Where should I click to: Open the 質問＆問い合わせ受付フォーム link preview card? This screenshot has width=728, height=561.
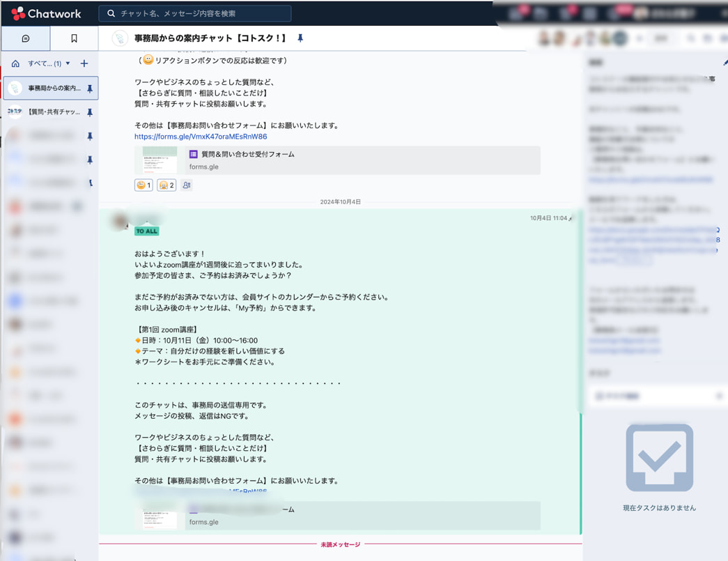tap(361, 160)
